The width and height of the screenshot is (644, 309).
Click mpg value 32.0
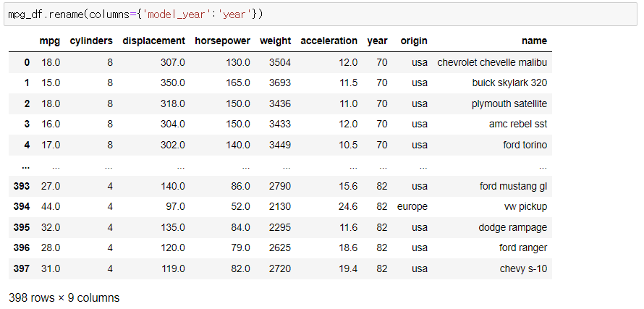click(x=51, y=228)
